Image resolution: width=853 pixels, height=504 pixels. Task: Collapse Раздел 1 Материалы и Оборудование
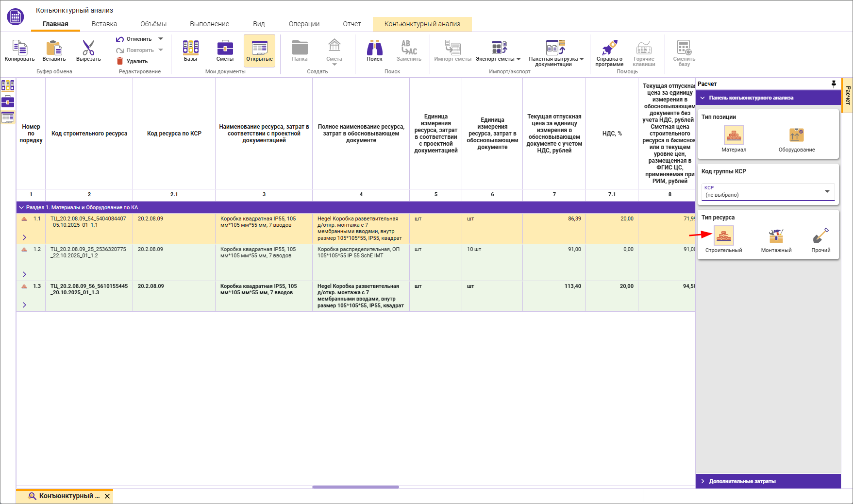21,208
